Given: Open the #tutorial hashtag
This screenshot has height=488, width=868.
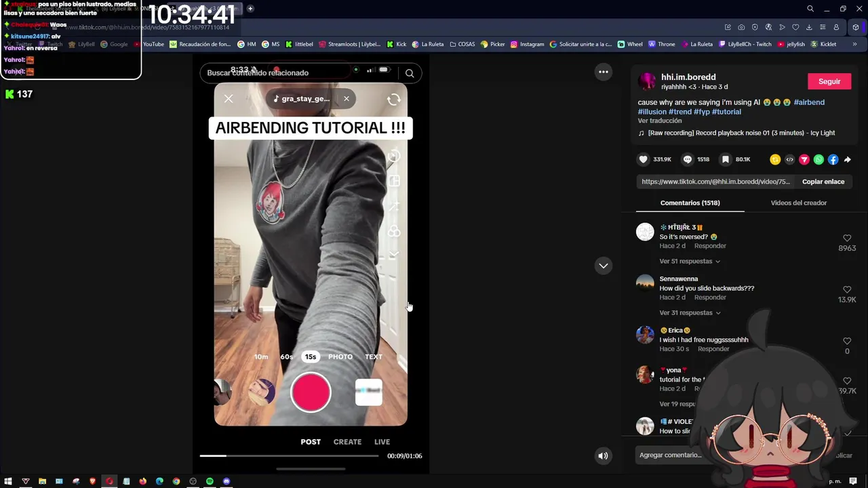Looking at the screenshot, I should [726, 112].
